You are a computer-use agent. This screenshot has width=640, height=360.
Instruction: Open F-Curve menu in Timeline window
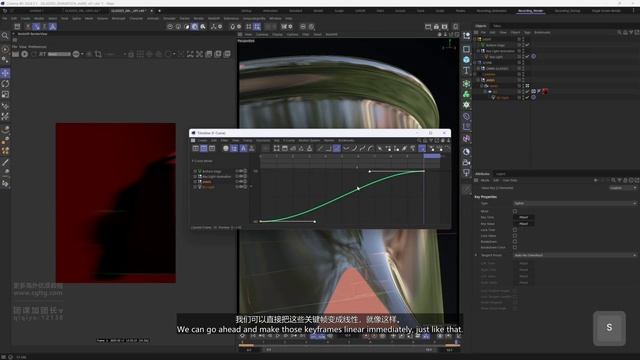(289, 140)
